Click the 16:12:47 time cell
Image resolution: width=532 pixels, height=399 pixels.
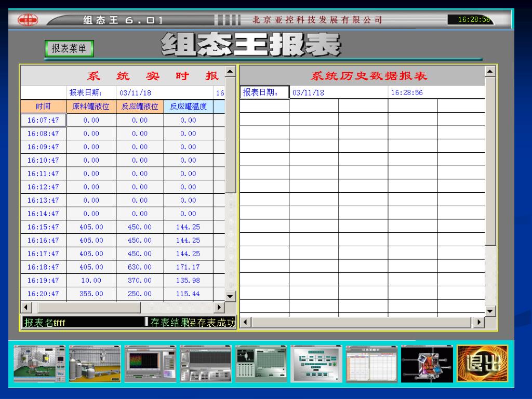pyautogui.click(x=44, y=187)
